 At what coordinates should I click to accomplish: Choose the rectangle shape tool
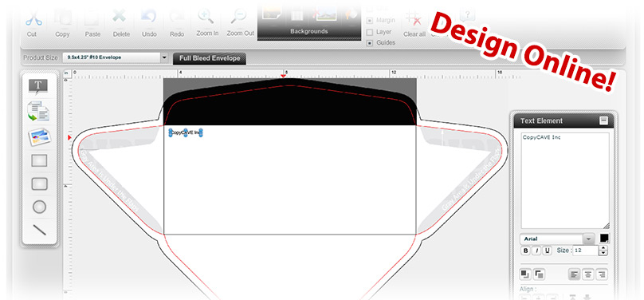tap(39, 160)
